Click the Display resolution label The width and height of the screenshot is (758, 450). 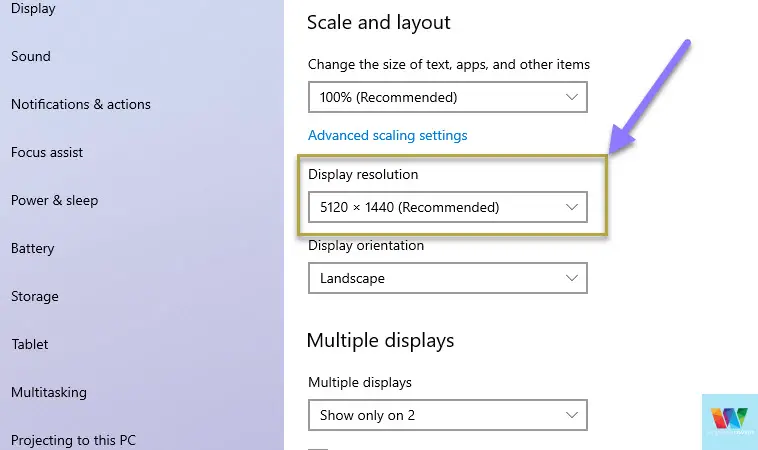363,174
